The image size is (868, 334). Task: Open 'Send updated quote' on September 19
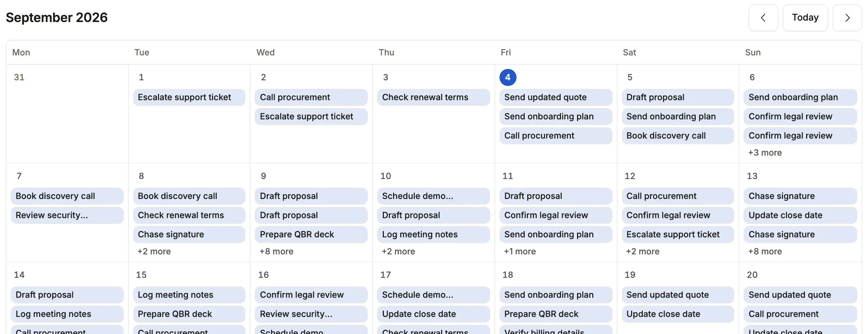click(x=678, y=295)
